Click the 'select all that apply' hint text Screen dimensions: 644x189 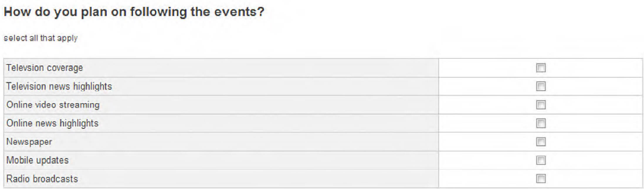(40, 38)
